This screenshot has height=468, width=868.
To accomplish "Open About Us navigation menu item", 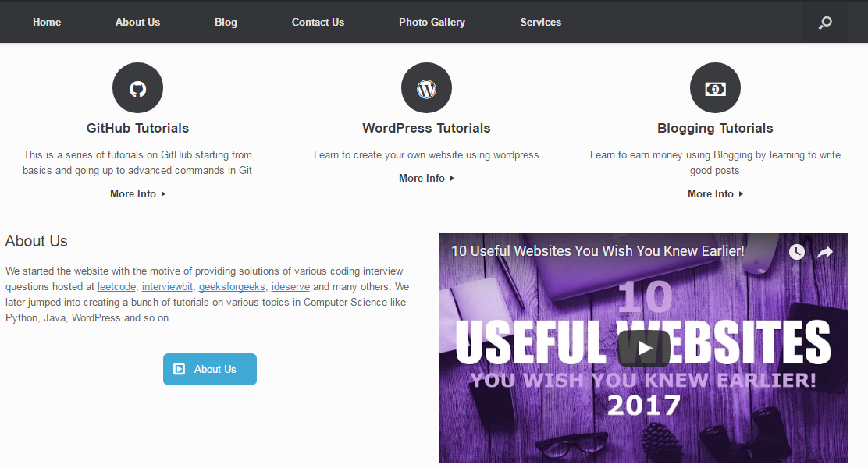I will [x=137, y=22].
